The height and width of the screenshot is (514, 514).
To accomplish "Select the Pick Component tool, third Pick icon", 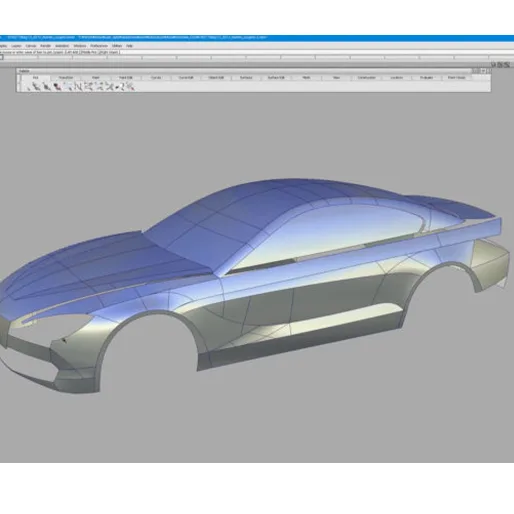I will [47, 87].
